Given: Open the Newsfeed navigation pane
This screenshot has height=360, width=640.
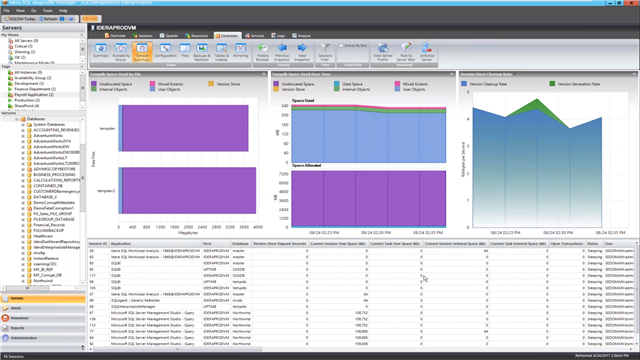Looking at the screenshot, I should (x=43, y=318).
